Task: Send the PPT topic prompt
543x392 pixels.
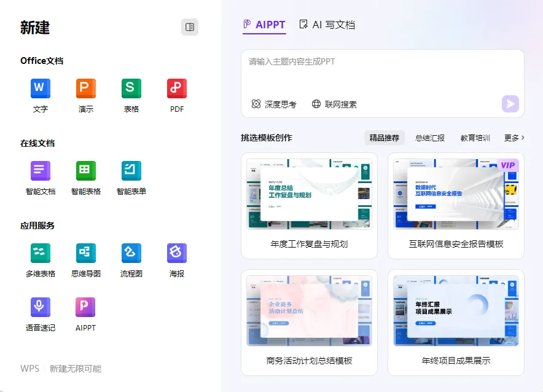Action: click(x=510, y=104)
